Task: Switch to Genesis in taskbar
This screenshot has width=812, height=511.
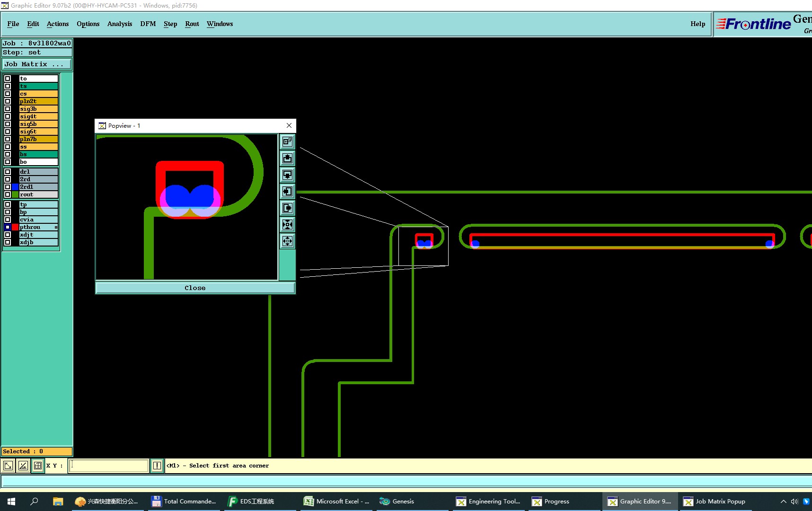Action: pos(412,502)
